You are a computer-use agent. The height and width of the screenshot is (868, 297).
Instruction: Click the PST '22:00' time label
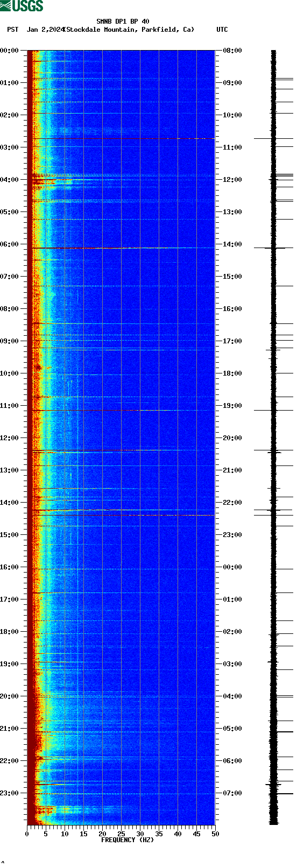10,761
